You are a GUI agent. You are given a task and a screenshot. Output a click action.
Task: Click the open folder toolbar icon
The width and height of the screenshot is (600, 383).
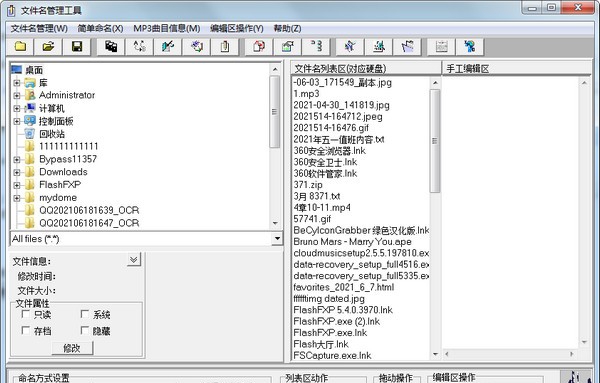(48, 47)
